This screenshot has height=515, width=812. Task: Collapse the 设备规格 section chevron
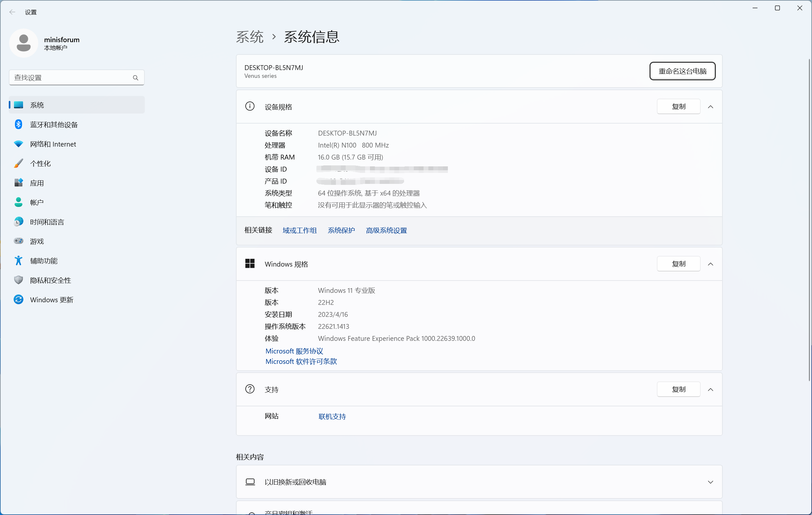pyautogui.click(x=710, y=107)
